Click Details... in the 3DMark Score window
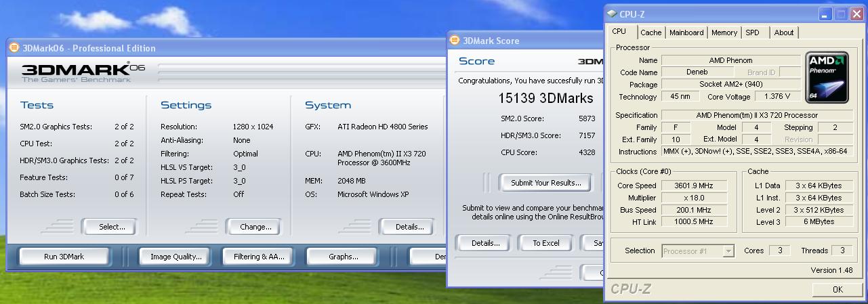 click(x=485, y=243)
